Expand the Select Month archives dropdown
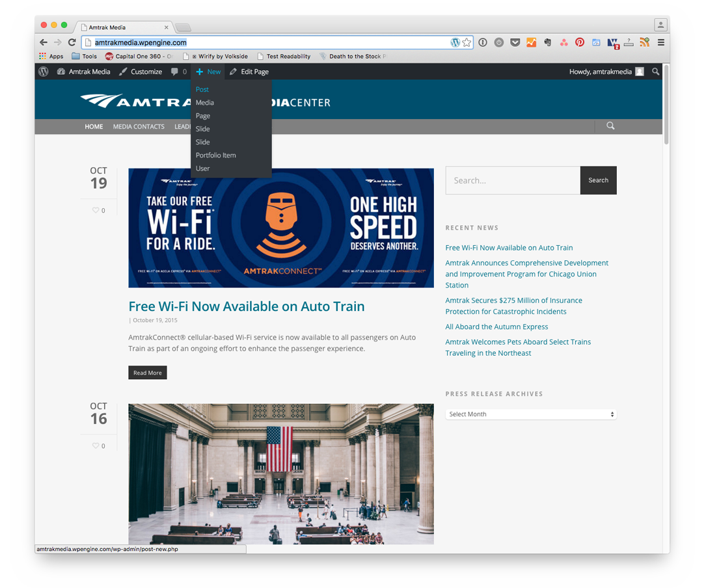 coord(531,414)
